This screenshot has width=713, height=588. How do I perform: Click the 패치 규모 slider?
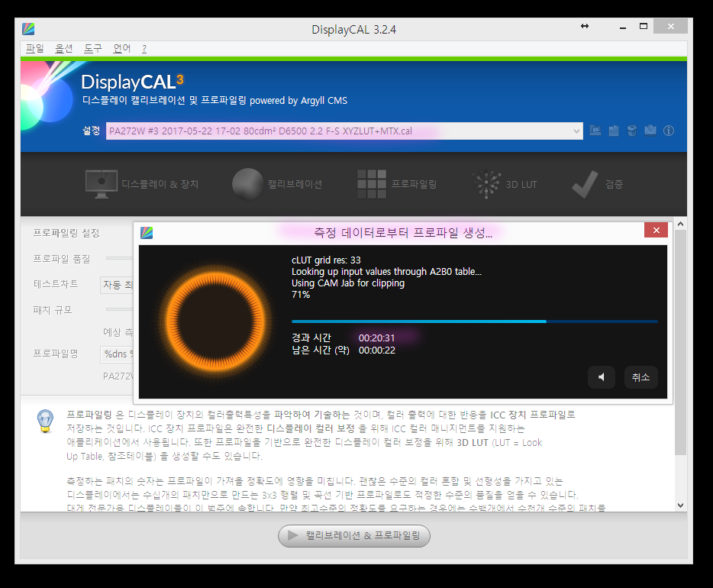point(120,309)
